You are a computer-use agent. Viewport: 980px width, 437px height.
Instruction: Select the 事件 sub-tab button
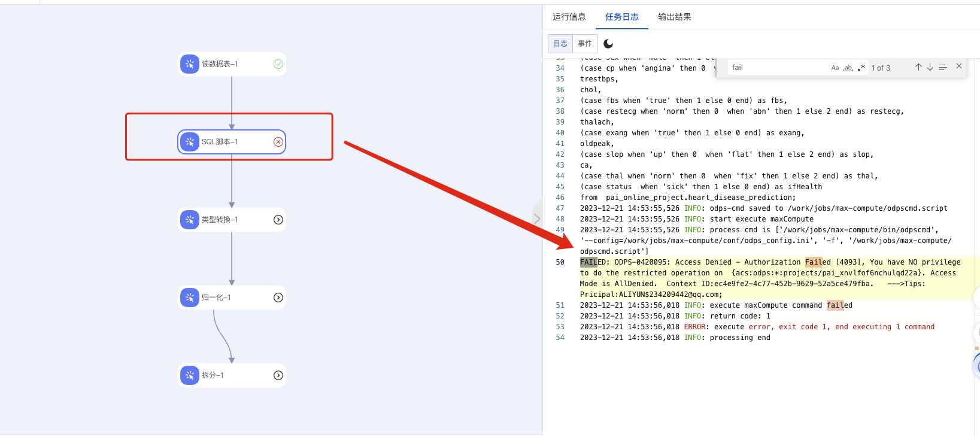(585, 44)
